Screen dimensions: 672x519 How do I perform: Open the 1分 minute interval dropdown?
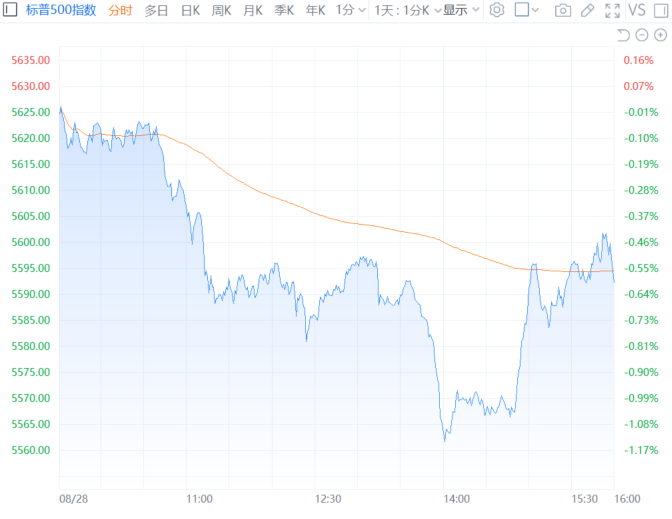tap(349, 10)
